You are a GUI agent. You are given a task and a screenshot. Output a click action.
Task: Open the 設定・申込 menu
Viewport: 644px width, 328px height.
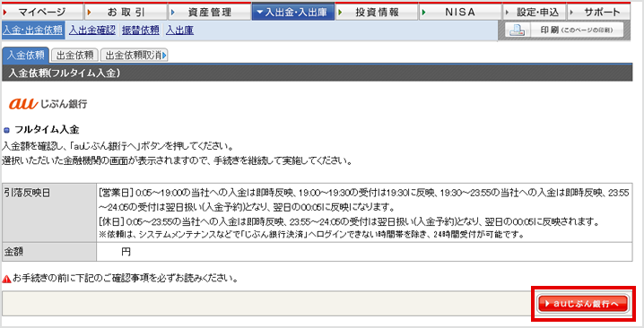pos(535,12)
